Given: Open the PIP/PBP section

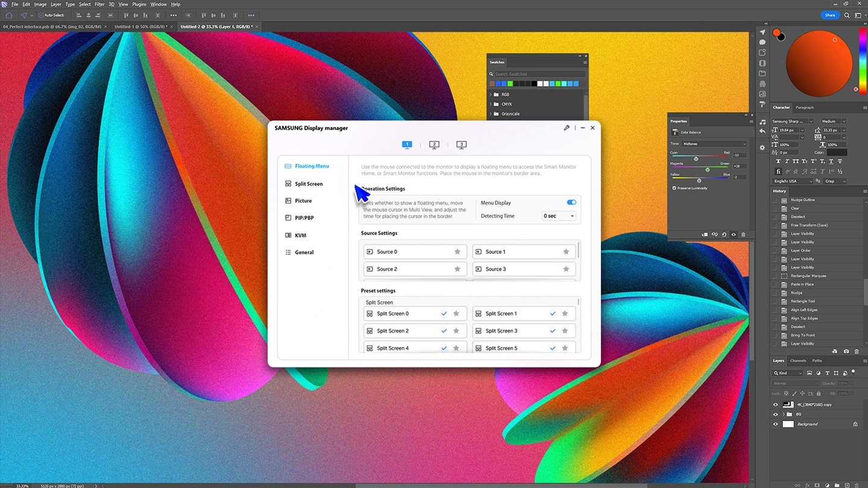Looking at the screenshot, I should (x=300, y=218).
